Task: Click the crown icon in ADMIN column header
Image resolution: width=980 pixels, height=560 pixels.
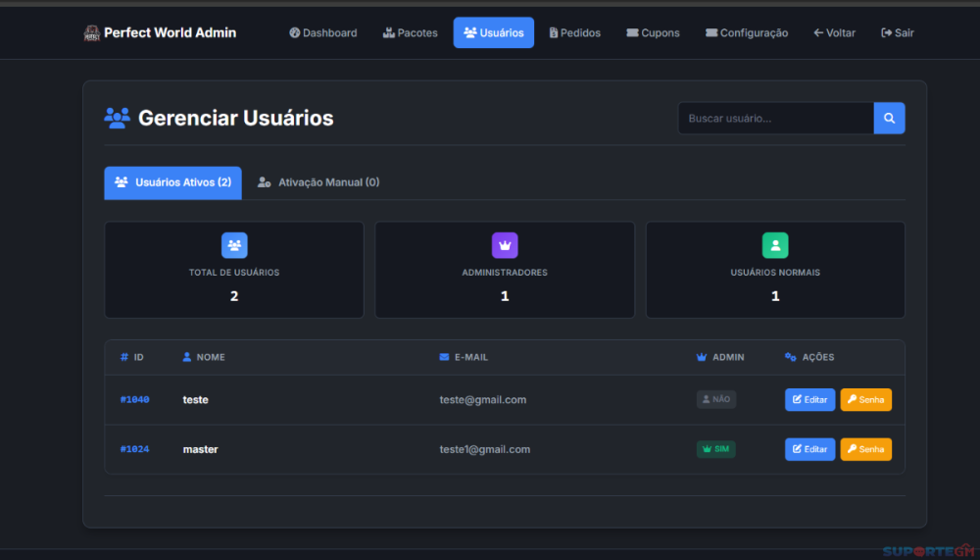Action: coord(702,357)
